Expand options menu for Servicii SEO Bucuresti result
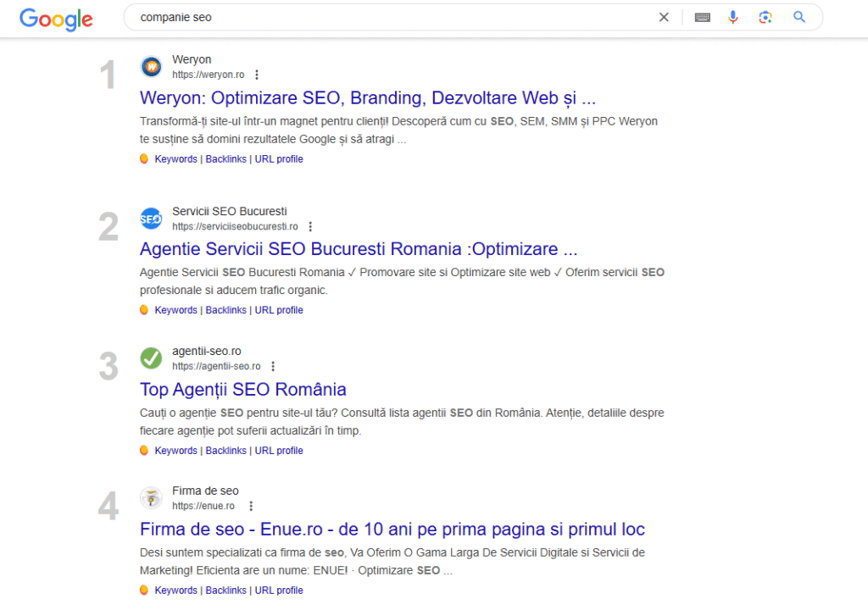The width and height of the screenshot is (868, 610). click(x=310, y=226)
